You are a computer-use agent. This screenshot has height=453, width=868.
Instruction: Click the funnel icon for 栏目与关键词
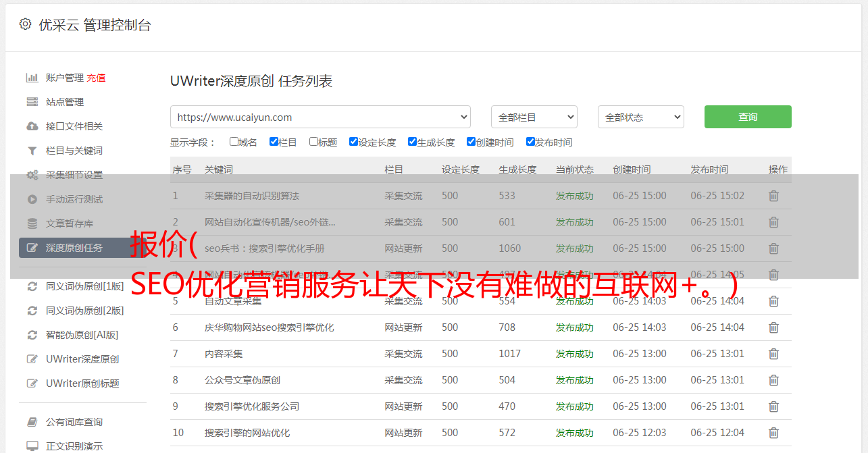(32, 151)
